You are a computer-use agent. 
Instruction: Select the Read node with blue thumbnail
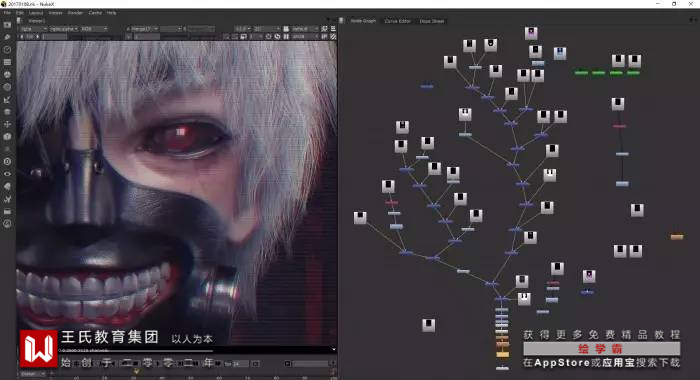coord(560,53)
